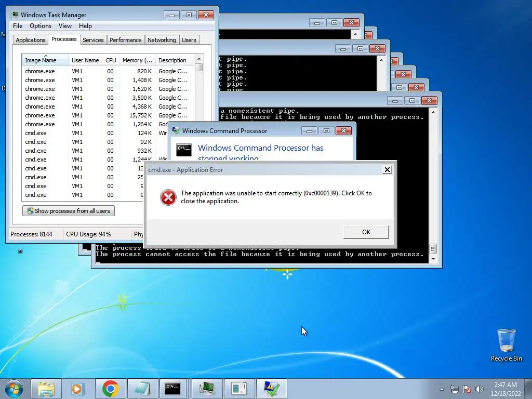This screenshot has height=399, width=532.
Task: Open the File menu in Task Manager
Action: (x=18, y=26)
